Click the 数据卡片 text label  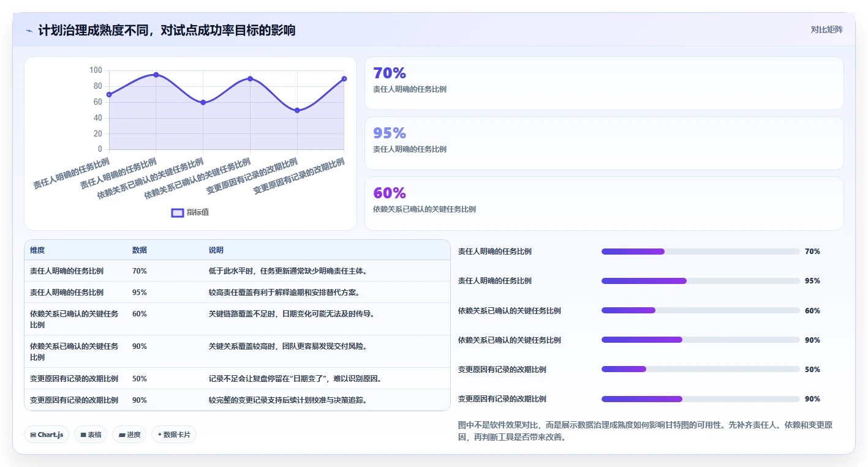[176, 435]
